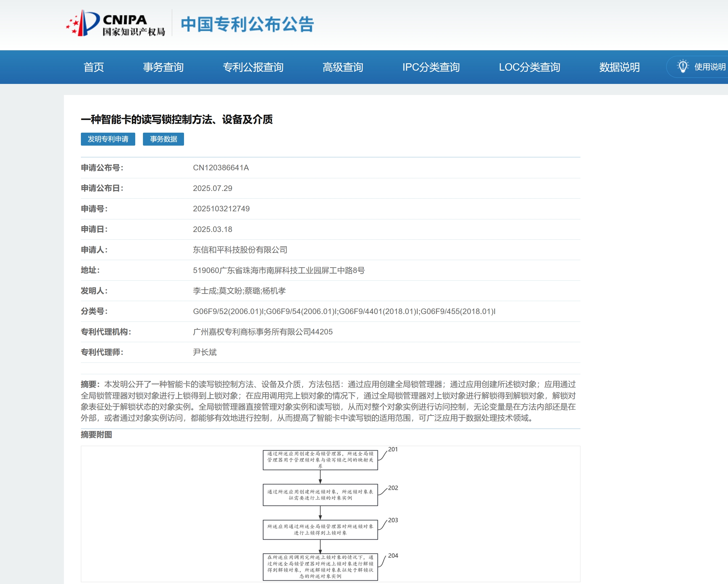Open the IPC分类查询 menu item

click(431, 67)
